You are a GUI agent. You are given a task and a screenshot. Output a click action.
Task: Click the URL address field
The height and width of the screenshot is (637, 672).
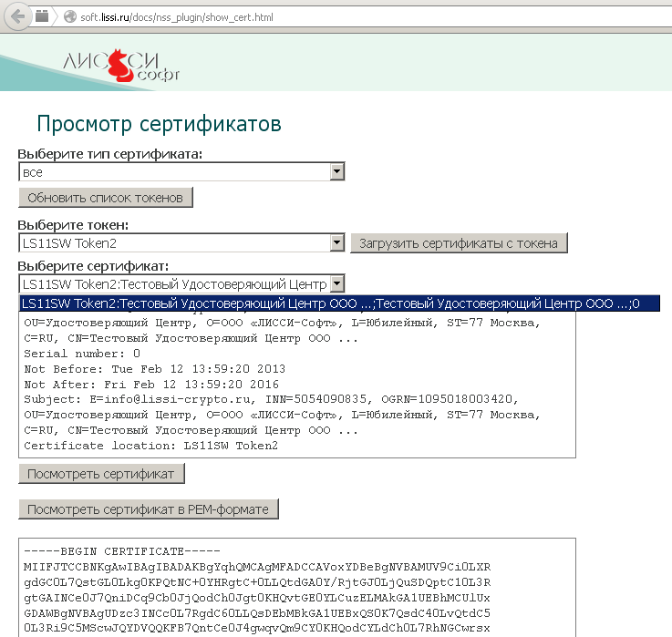coord(274,17)
